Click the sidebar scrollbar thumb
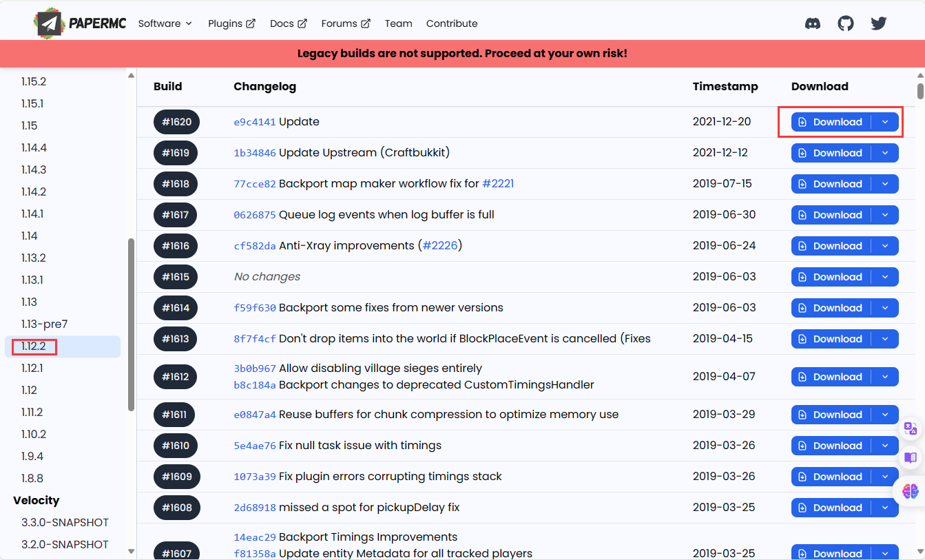This screenshot has width=925, height=560. [x=131, y=324]
